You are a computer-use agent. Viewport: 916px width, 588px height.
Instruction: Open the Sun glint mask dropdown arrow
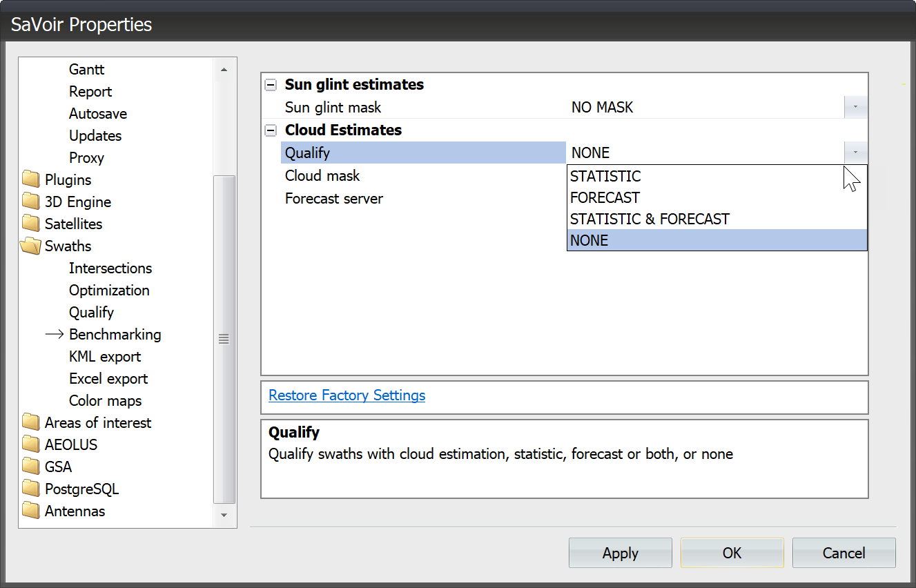[x=855, y=107]
